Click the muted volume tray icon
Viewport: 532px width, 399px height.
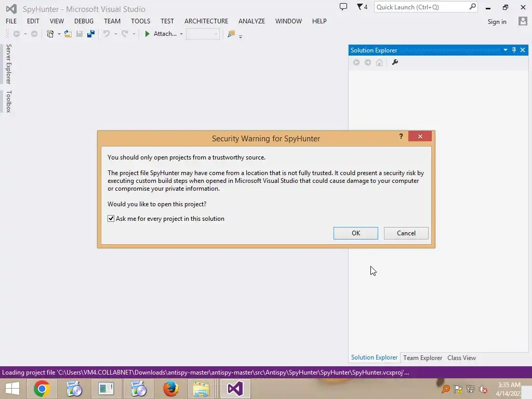click(x=483, y=389)
